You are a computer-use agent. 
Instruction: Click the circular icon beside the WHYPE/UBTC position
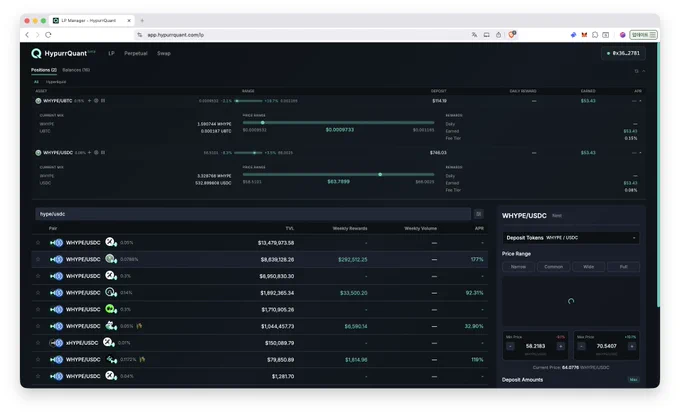96,101
